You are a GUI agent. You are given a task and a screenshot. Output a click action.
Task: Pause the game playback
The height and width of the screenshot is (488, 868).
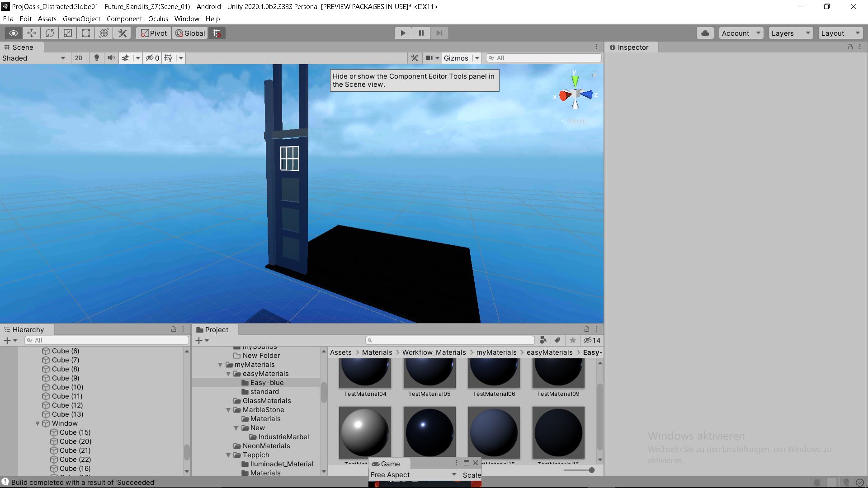tap(421, 33)
